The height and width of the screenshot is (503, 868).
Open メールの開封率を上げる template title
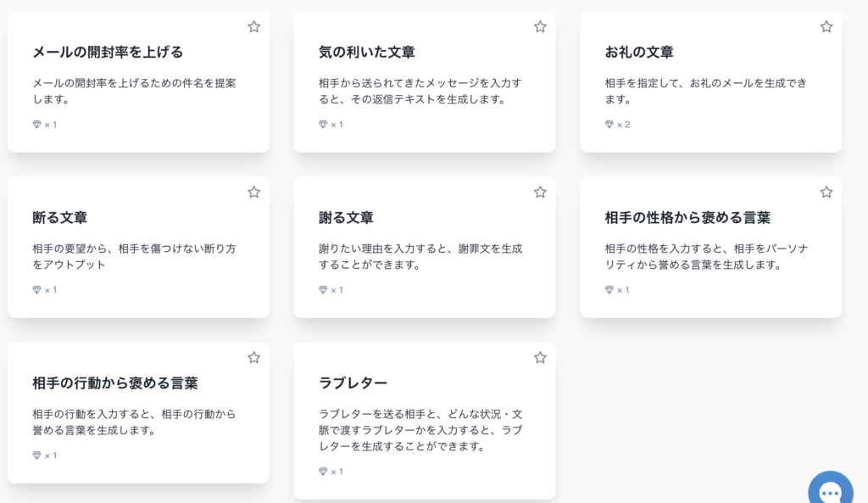coord(108,52)
